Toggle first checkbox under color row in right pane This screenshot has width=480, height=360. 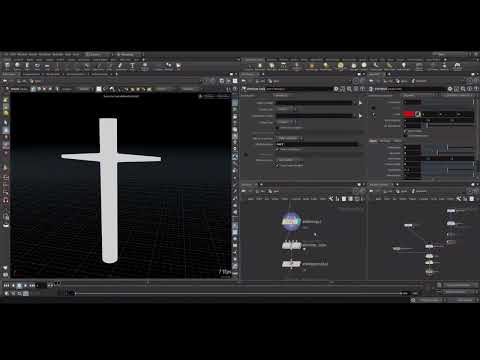[x=405, y=131]
